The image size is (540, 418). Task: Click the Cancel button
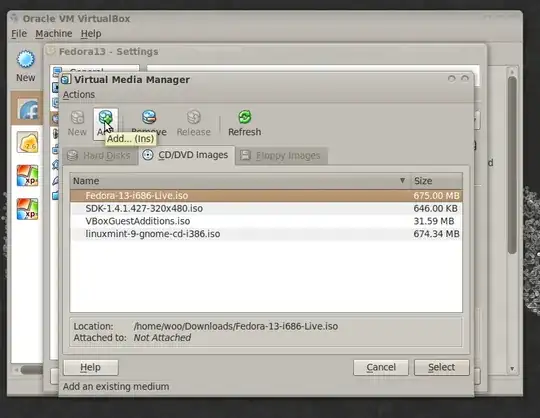(x=381, y=367)
